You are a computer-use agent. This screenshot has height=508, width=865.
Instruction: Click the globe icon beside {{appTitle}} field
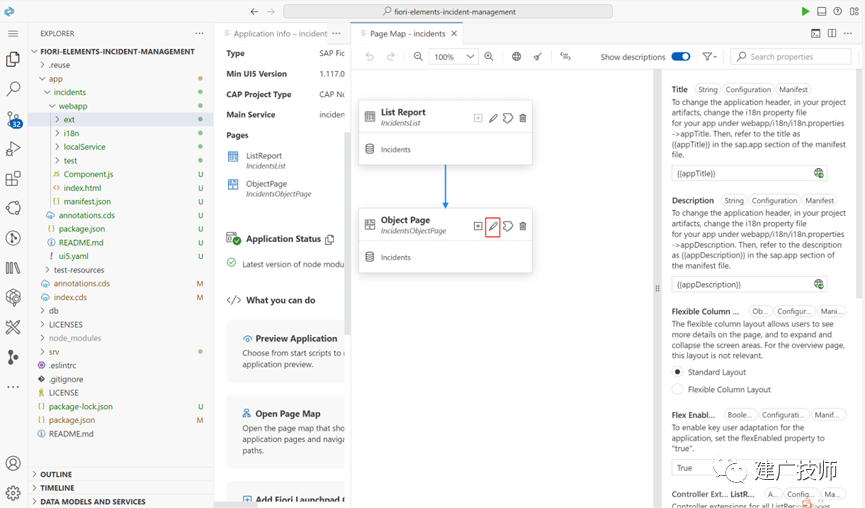click(x=819, y=173)
